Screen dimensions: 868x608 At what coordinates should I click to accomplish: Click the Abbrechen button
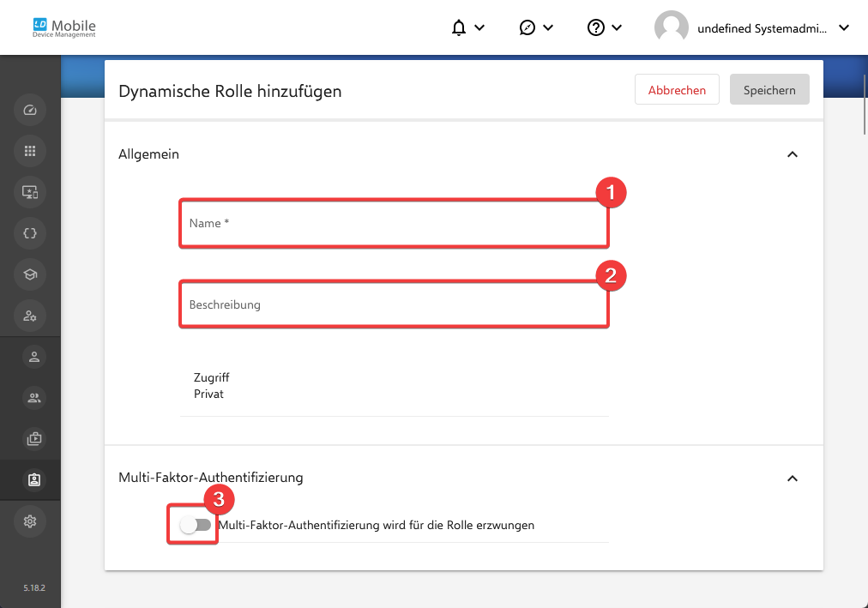point(677,90)
